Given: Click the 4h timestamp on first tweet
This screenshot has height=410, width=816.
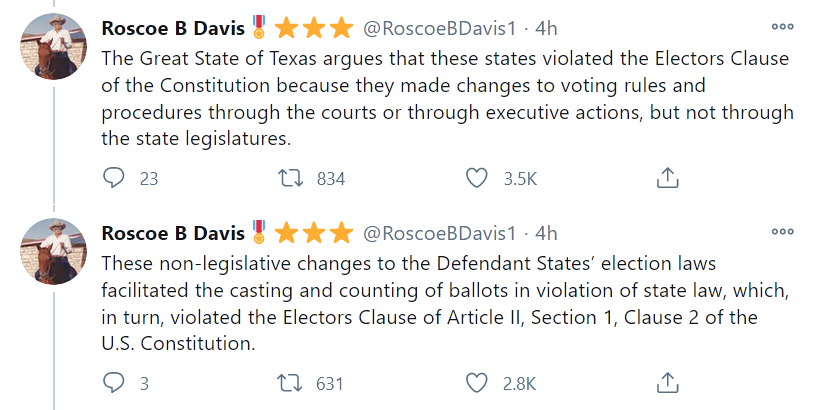Looking at the screenshot, I should [547, 27].
